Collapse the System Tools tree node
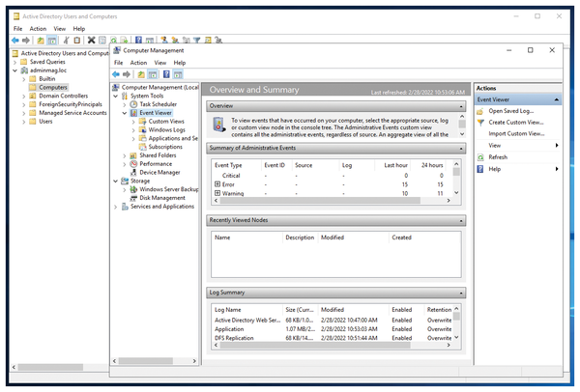 pyautogui.click(x=116, y=96)
